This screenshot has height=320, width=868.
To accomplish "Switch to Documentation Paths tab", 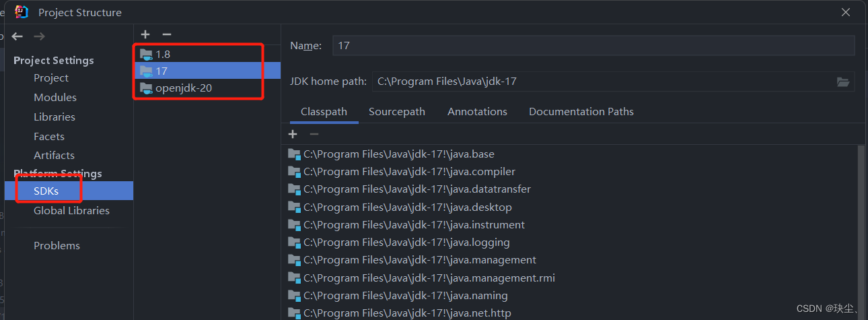I will (581, 112).
